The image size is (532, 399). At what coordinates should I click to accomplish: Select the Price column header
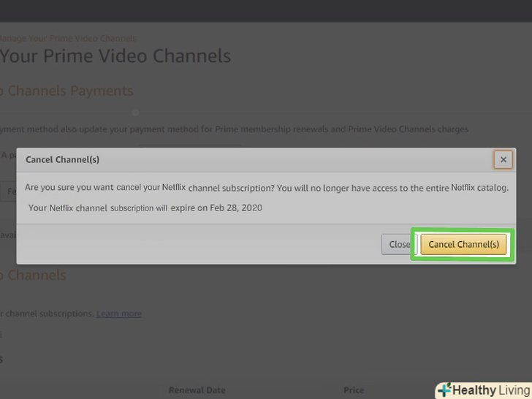(354, 390)
